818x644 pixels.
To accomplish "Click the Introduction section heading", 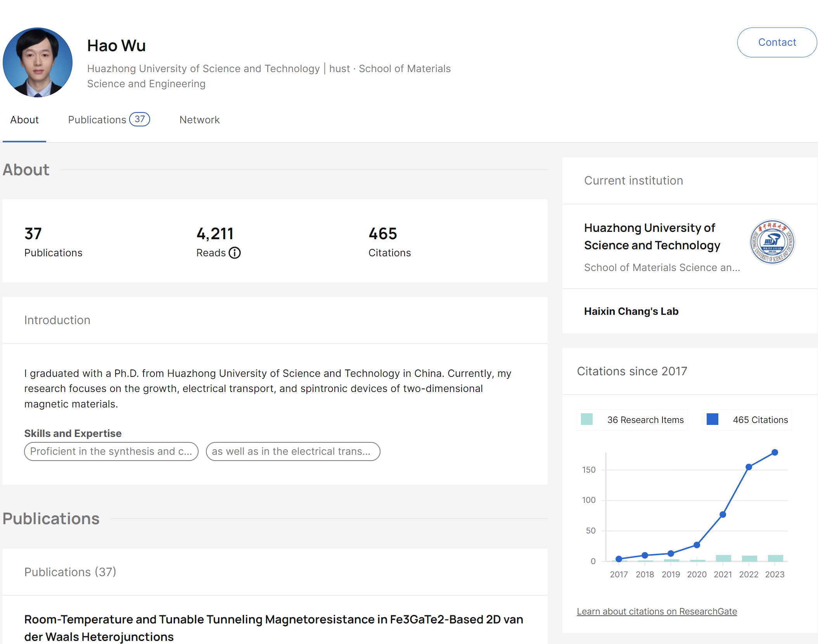I will pos(57,320).
